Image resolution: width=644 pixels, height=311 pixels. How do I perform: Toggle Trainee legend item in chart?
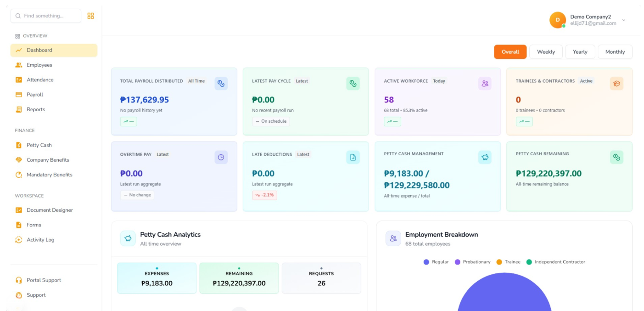[508, 262]
